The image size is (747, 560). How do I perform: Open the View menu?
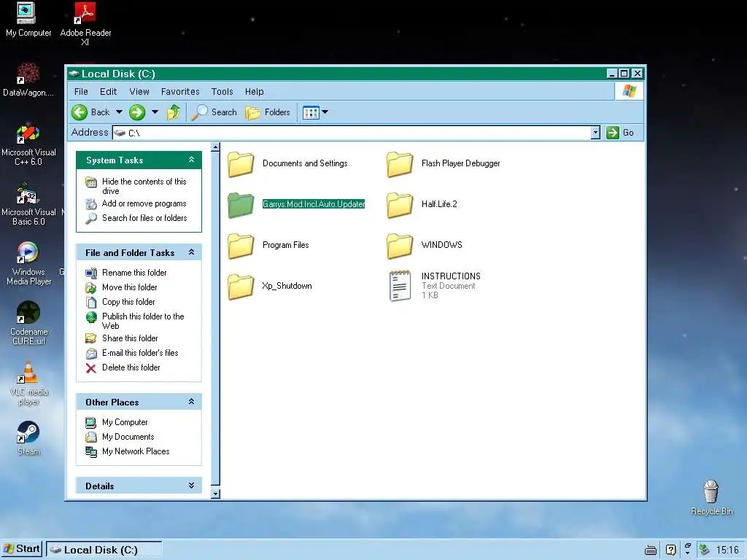click(139, 91)
